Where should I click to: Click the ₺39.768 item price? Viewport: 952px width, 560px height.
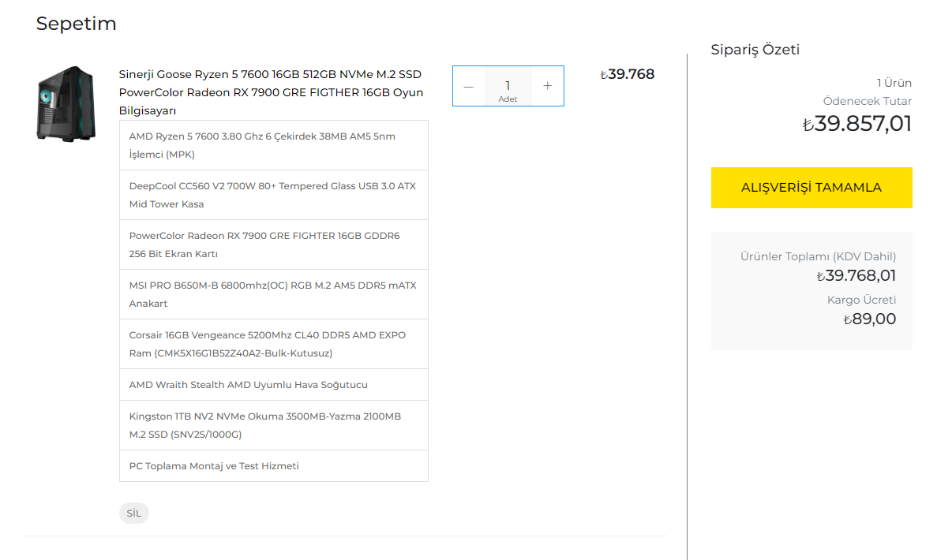pos(628,75)
